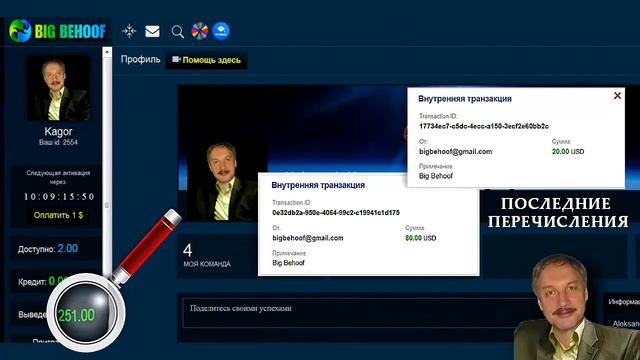Click the search magnifier icon
640x360 pixels.
click(178, 31)
